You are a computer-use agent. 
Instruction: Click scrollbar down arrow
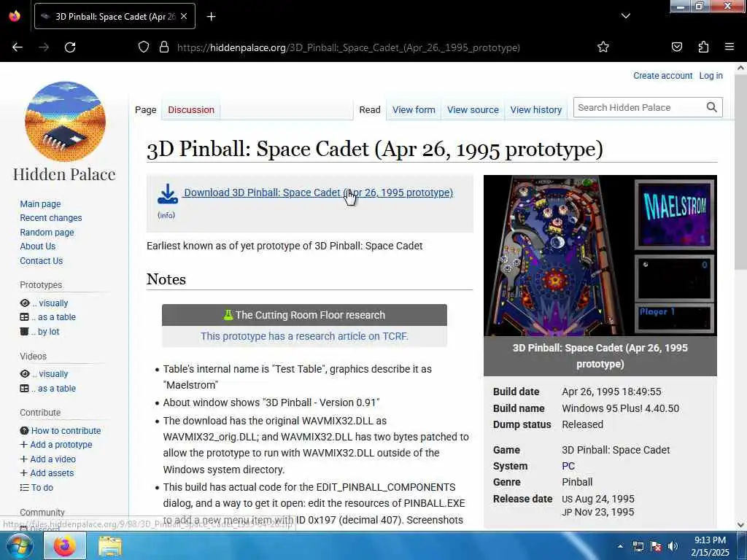tap(741, 525)
